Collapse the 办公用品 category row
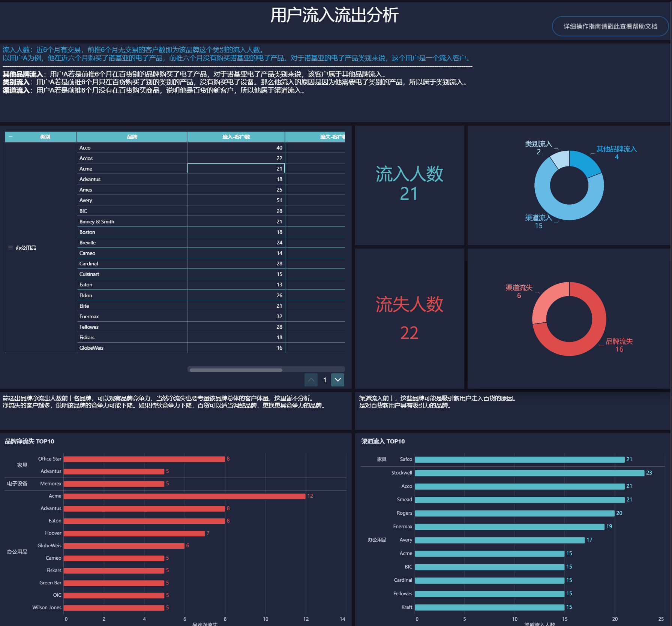This screenshot has width=672, height=626. (10, 247)
